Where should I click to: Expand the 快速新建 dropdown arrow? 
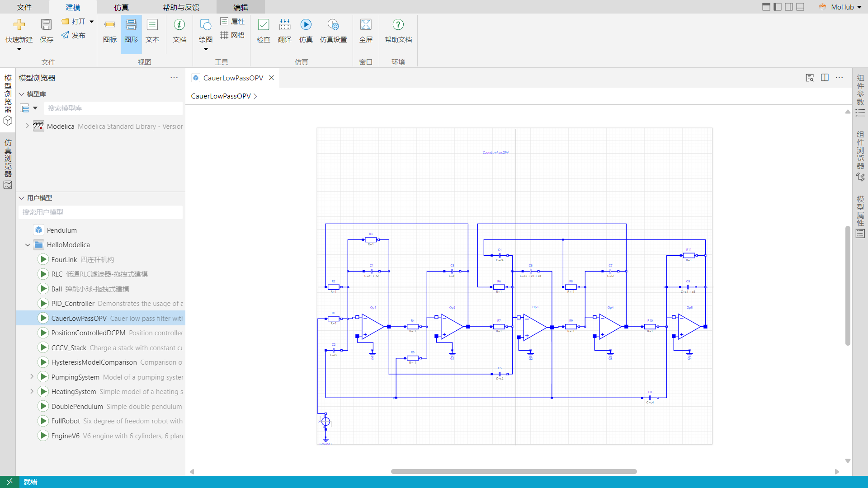click(19, 49)
